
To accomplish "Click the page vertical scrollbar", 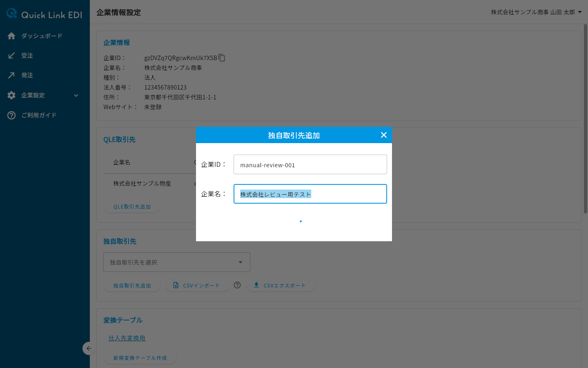I will 585,119.
